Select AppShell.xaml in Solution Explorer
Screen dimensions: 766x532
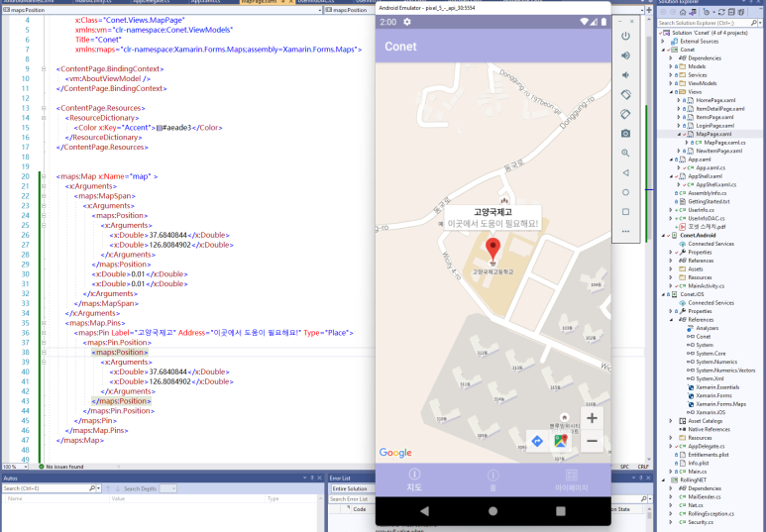(x=705, y=176)
